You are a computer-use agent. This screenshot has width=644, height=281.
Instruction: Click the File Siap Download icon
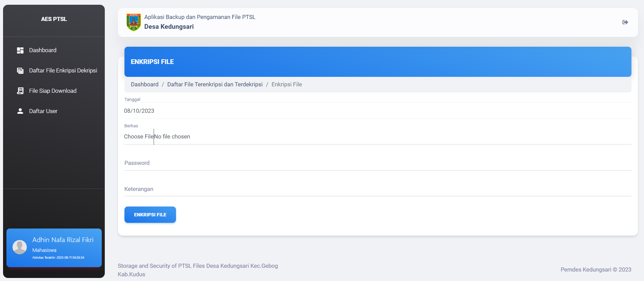20,91
